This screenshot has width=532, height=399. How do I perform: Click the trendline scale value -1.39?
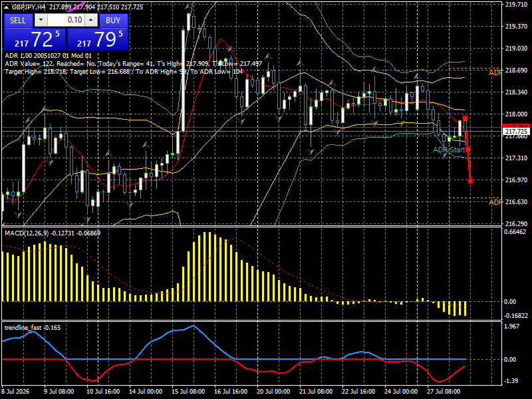(511, 380)
